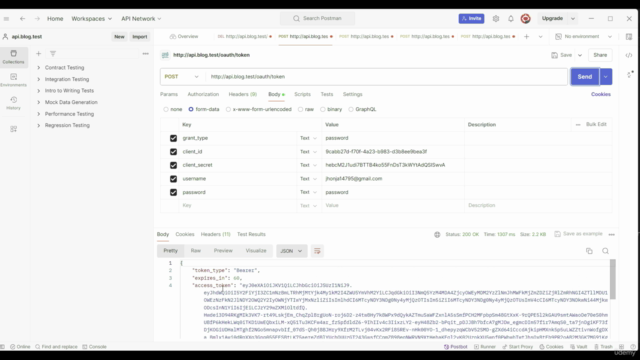The image size is (640, 360).
Task: Open the Environments sidebar panel
Action: pyautogui.click(x=13, y=80)
